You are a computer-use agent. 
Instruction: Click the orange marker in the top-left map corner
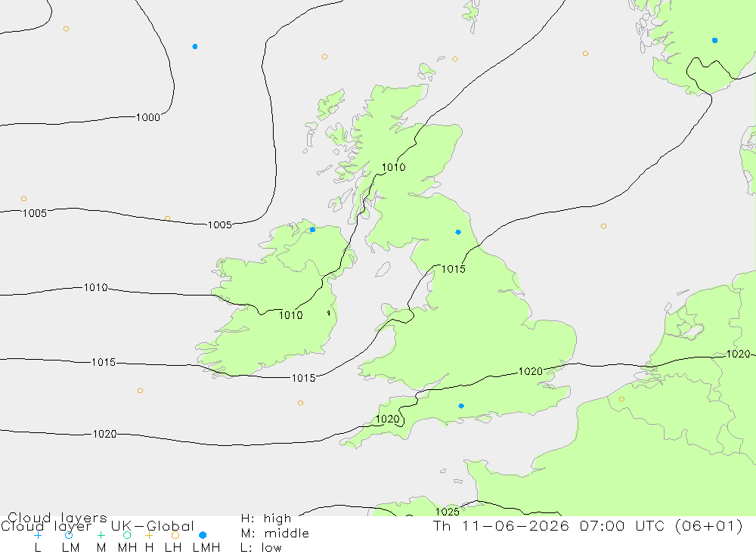click(66, 29)
